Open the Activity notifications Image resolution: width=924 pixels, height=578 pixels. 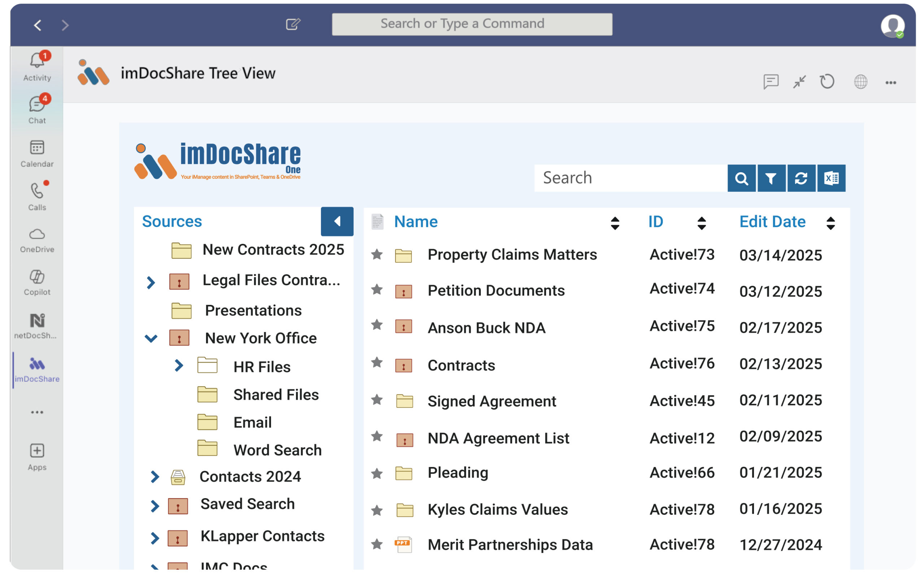pyautogui.click(x=37, y=67)
